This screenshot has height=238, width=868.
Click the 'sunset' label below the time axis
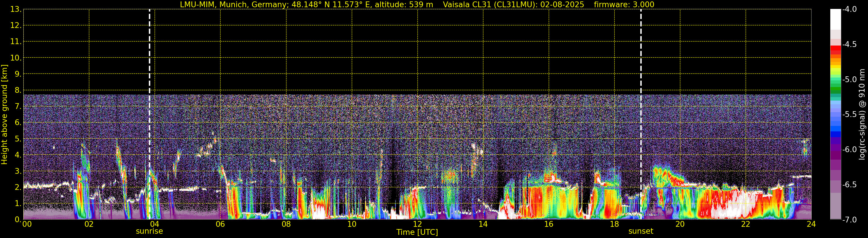coord(641,231)
